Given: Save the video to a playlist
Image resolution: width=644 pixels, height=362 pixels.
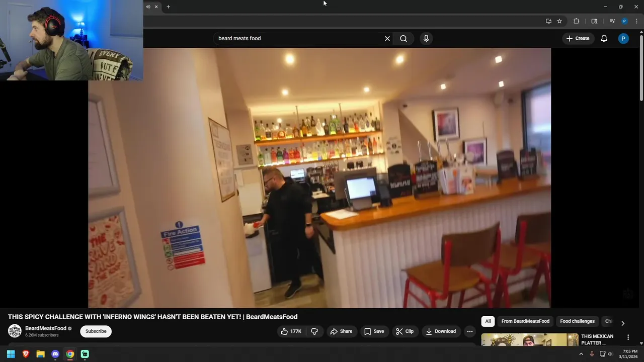Looking at the screenshot, I should [374, 331].
